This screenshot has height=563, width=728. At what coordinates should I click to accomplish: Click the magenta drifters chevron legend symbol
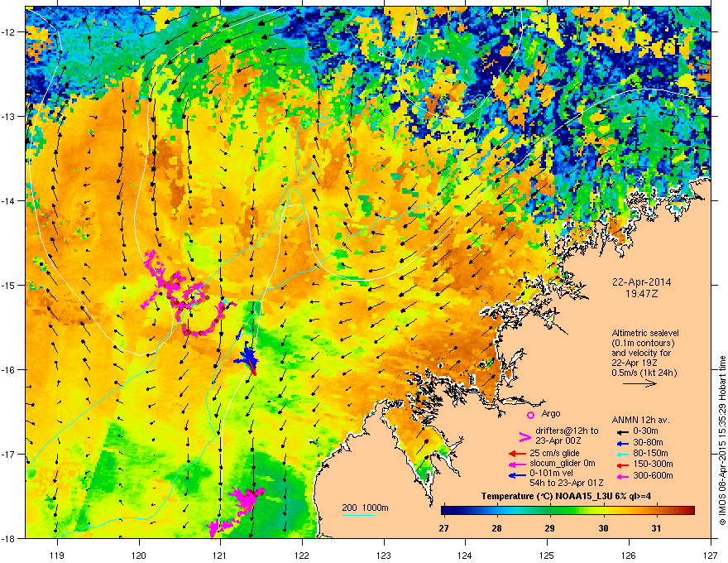(x=524, y=437)
